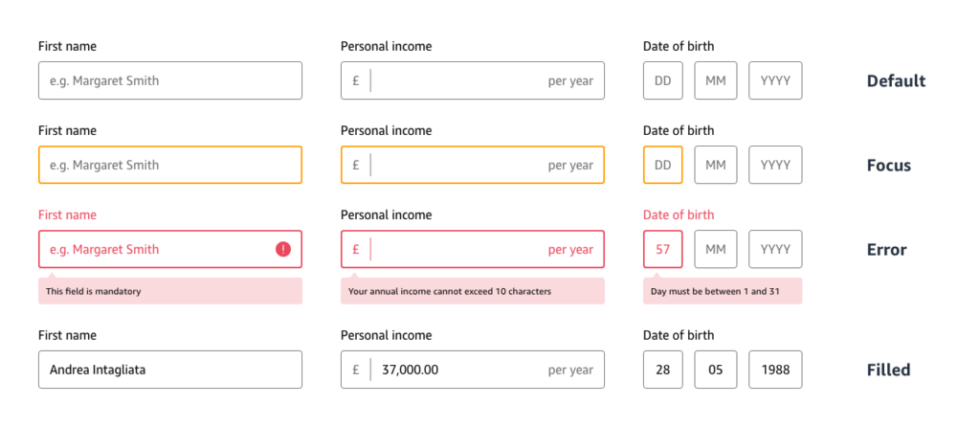Image resolution: width=980 pixels, height=427 pixels.
Task: Click the Default state First name field
Action: (170, 80)
